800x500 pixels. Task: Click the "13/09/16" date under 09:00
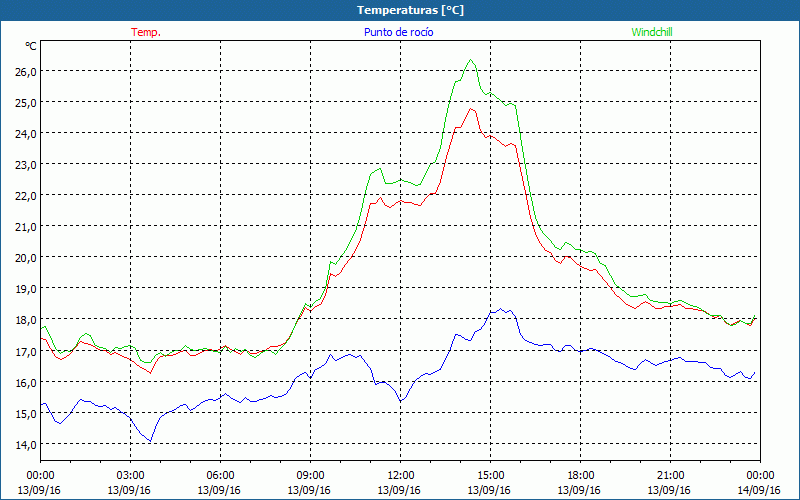[x=309, y=490]
